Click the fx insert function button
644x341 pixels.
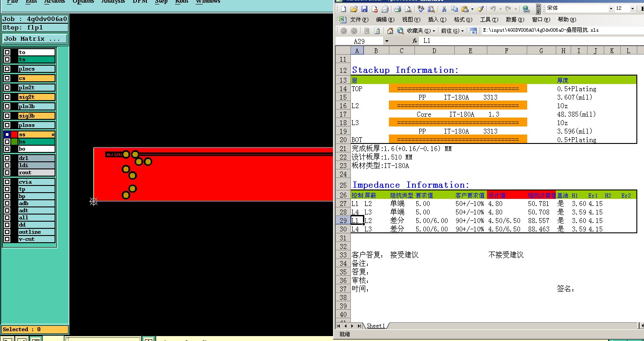click(415, 41)
